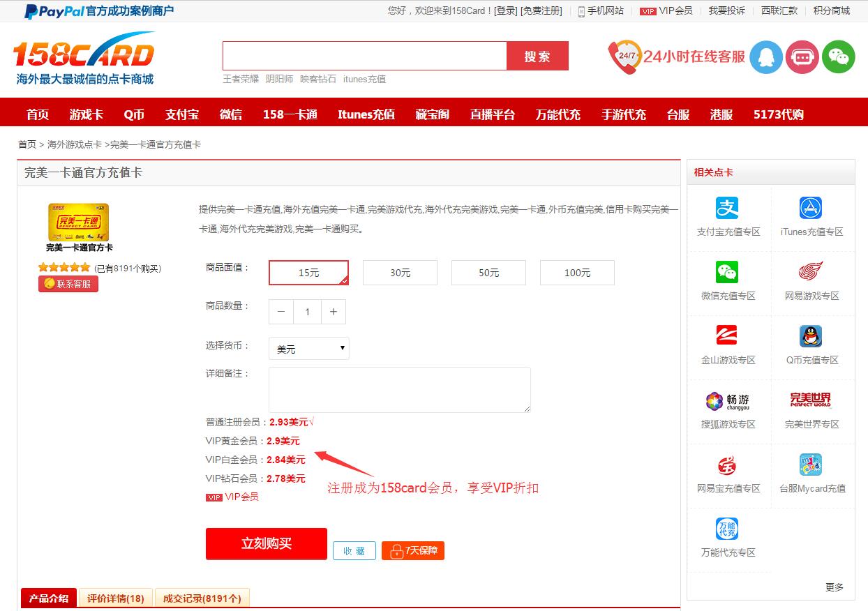Screen dimensions: 868x611
Task: Open 微信 navigation menu item
Action: (x=231, y=114)
